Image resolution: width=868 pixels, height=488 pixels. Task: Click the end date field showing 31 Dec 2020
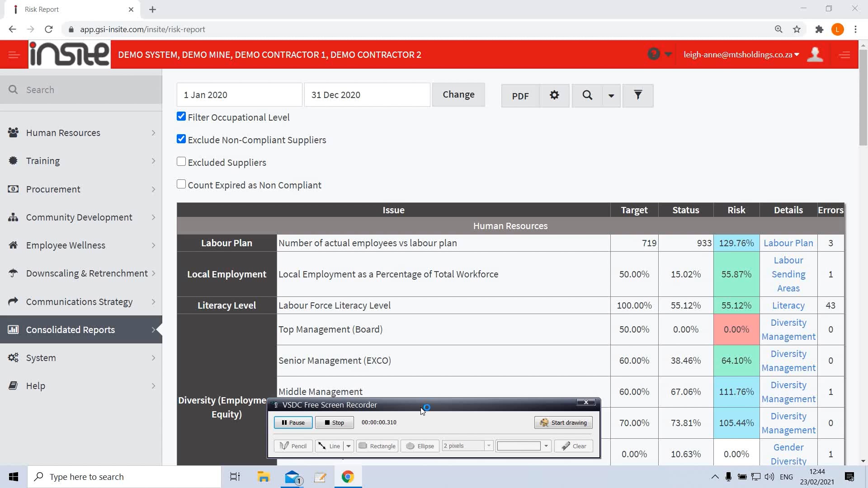click(x=367, y=94)
